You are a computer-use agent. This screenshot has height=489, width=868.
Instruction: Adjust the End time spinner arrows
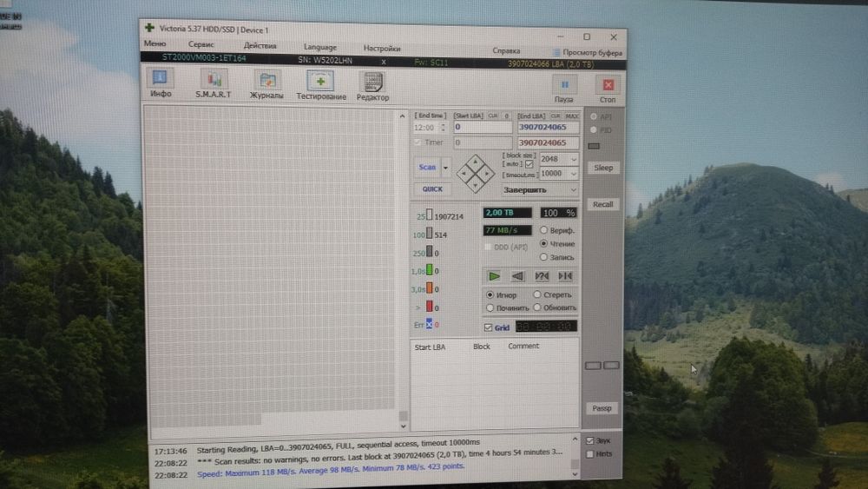(443, 128)
